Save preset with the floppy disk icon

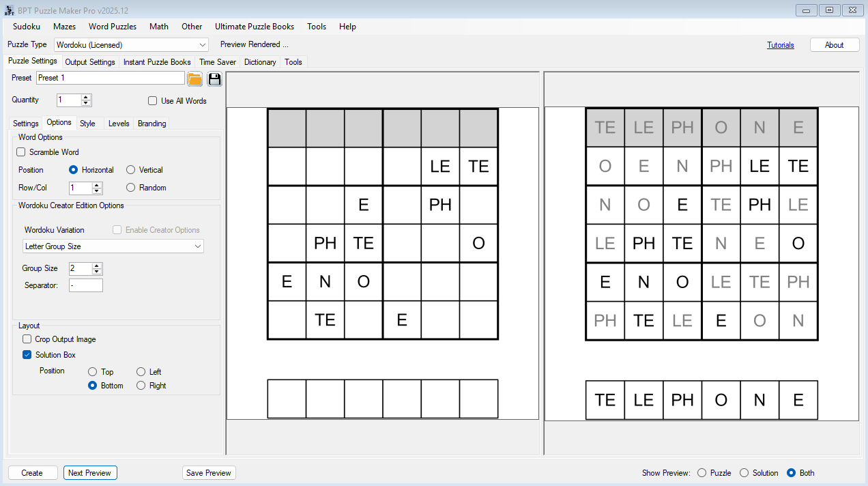point(214,79)
